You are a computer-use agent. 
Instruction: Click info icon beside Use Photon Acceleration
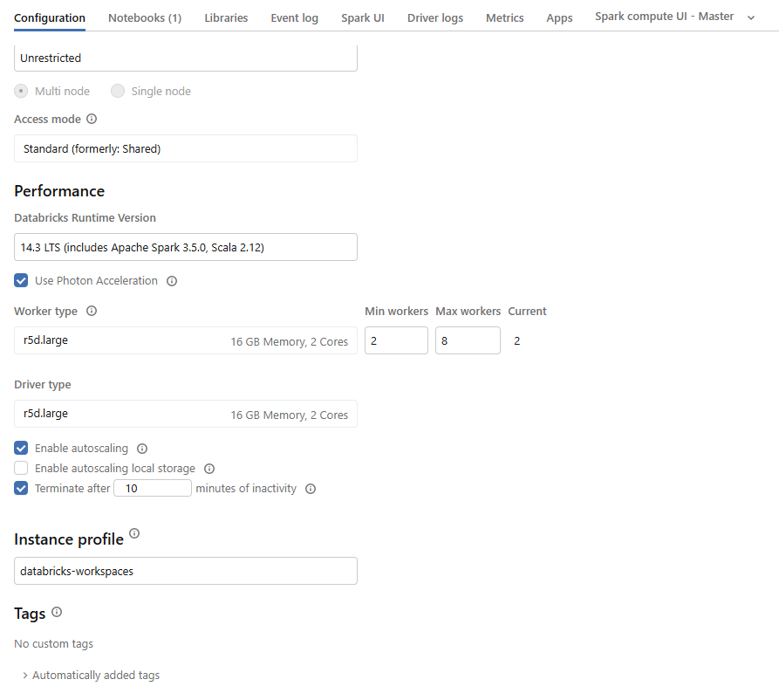pyautogui.click(x=172, y=281)
